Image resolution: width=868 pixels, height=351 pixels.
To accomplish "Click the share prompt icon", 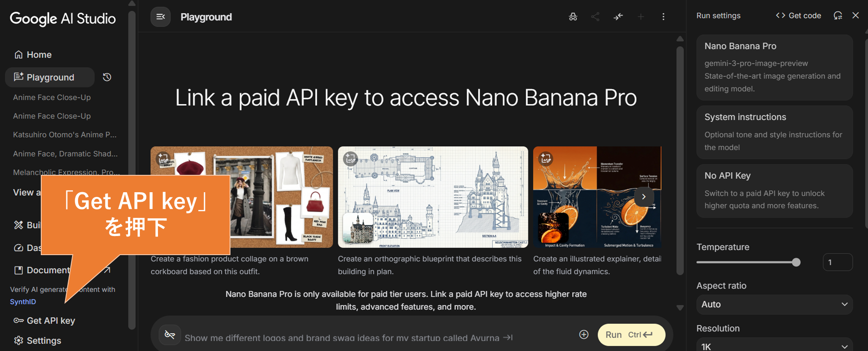I will coord(595,17).
